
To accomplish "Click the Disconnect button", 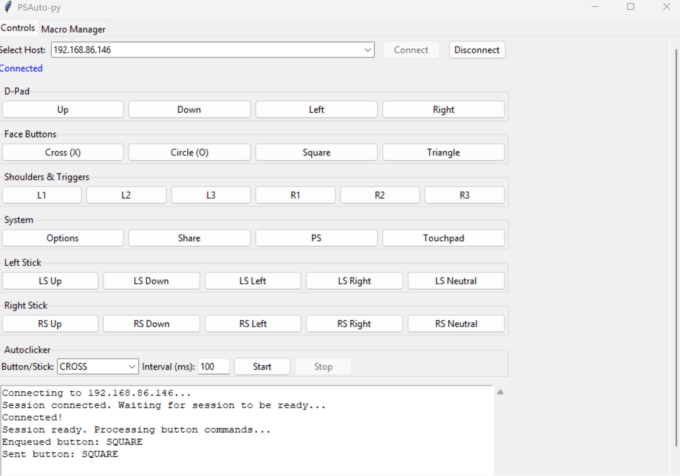I will (477, 50).
